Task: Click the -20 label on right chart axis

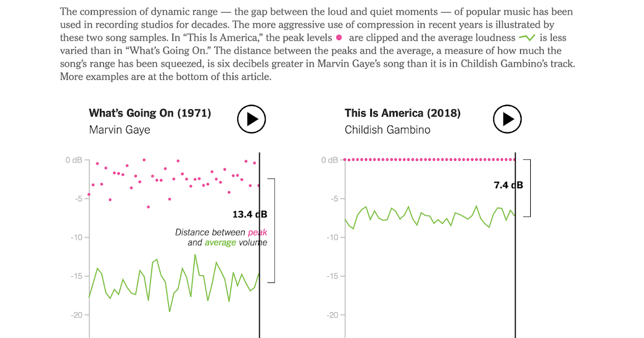Action: (x=332, y=315)
